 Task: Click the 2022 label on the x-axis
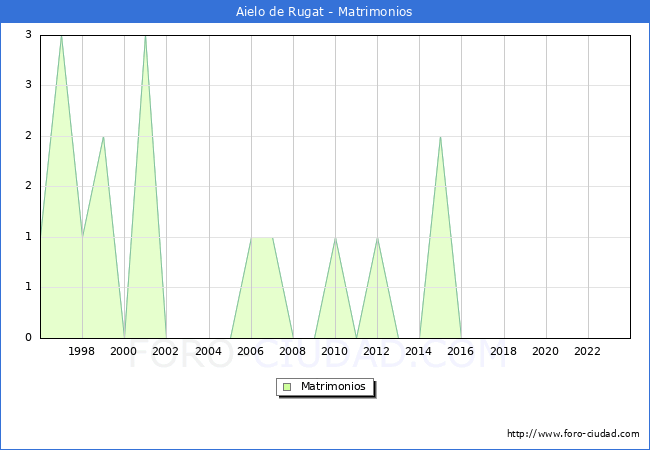click(588, 351)
